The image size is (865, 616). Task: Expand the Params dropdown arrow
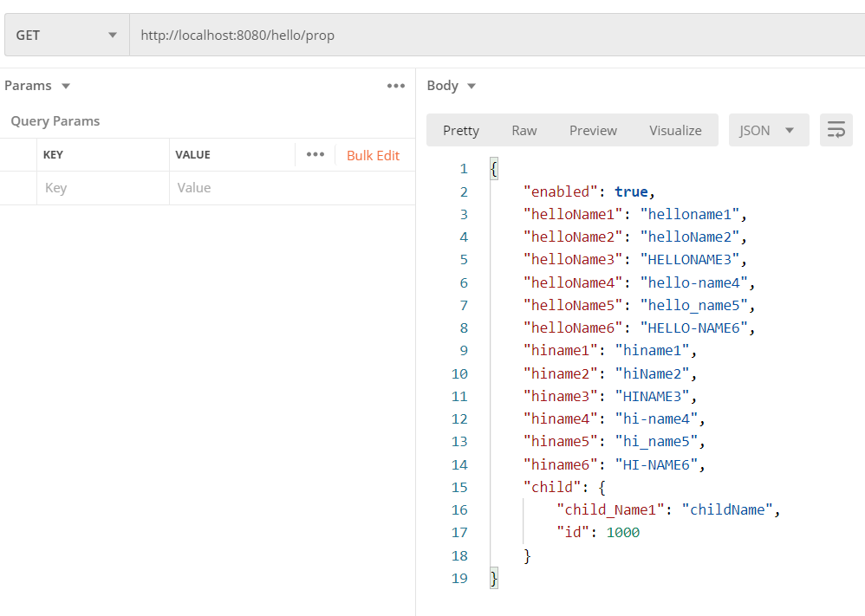[66, 86]
